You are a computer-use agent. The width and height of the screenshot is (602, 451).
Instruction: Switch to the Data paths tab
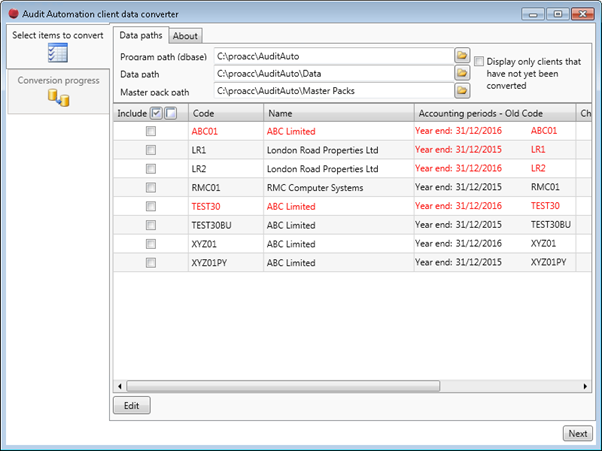(x=141, y=35)
